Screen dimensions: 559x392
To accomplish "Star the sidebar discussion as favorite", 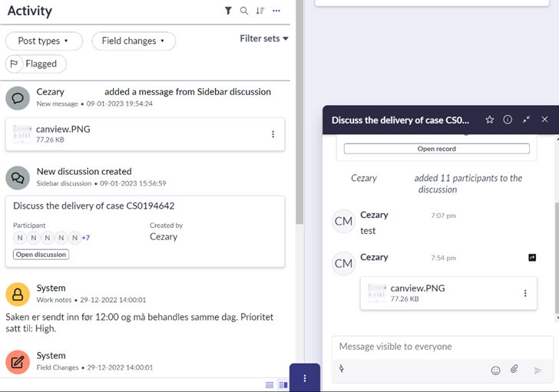I will (489, 120).
